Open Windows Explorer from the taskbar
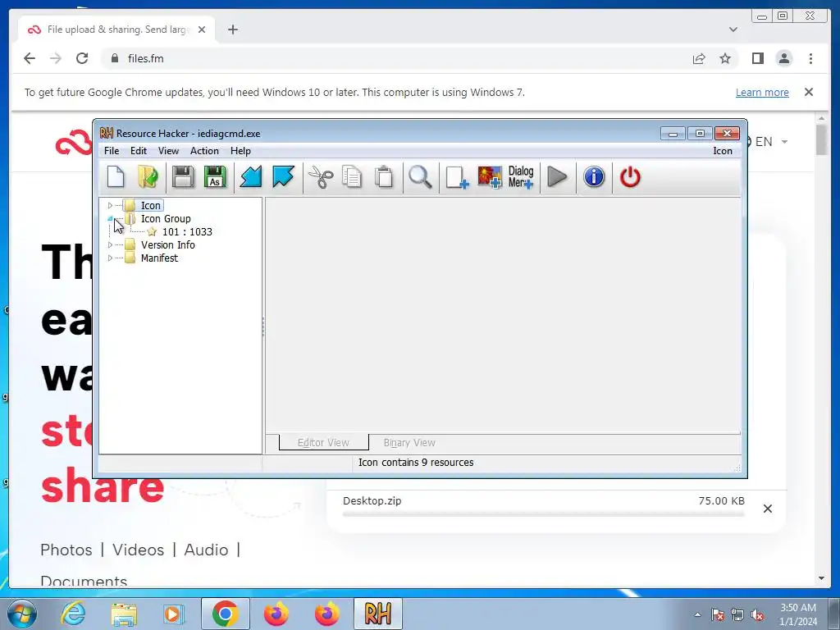The height and width of the screenshot is (630, 840). click(x=124, y=614)
